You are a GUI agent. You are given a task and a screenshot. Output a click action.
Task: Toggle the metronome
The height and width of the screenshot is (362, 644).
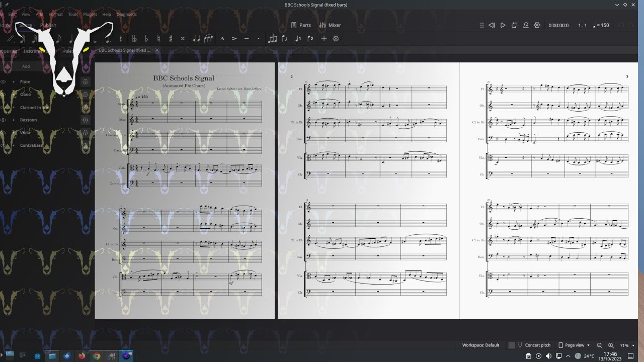coord(526,25)
